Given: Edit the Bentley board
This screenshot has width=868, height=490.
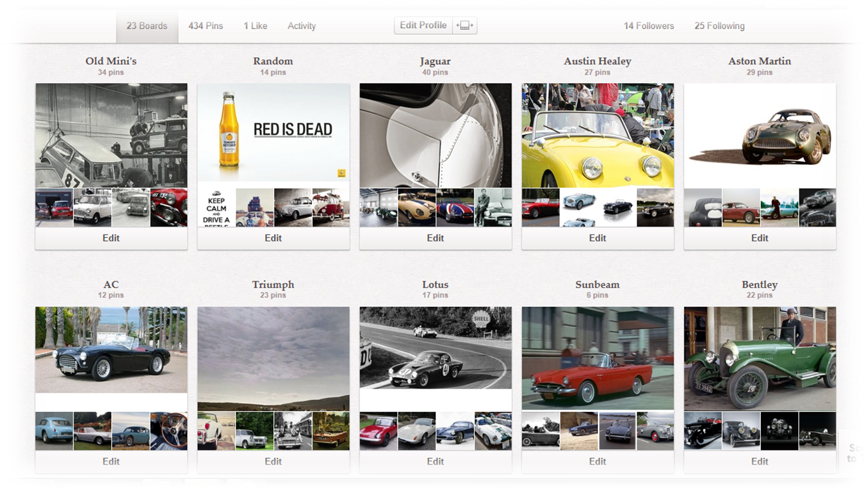Looking at the screenshot, I should pos(760,461).
